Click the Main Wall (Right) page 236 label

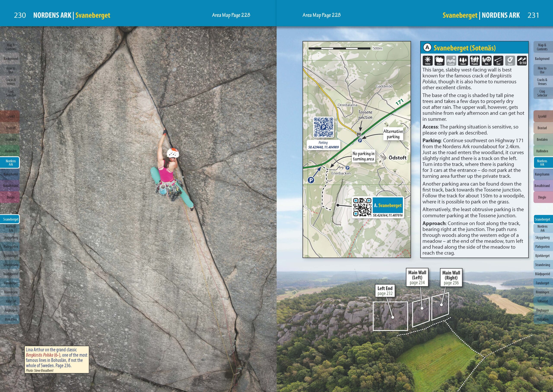[x=451, y=278]
